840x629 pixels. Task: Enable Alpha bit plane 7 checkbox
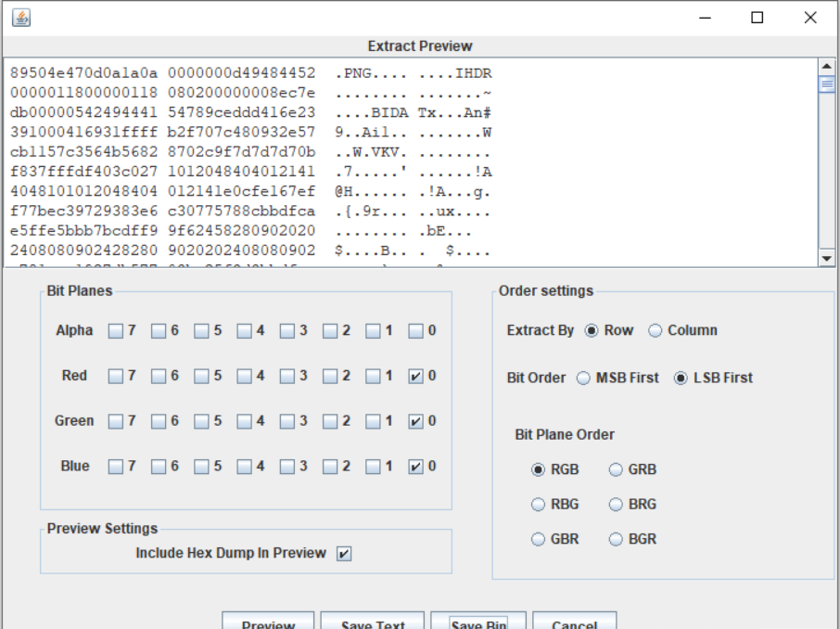point(116,331)
